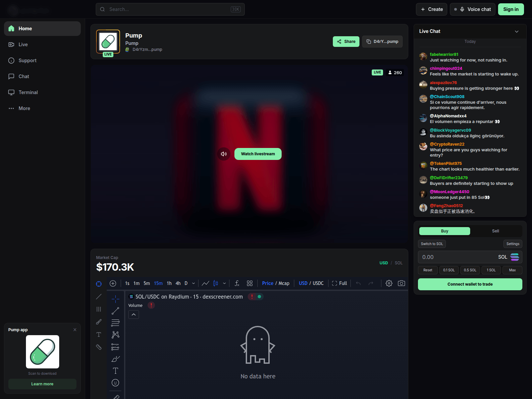
Task: Open Chat in sidebar
Action: 42,76
